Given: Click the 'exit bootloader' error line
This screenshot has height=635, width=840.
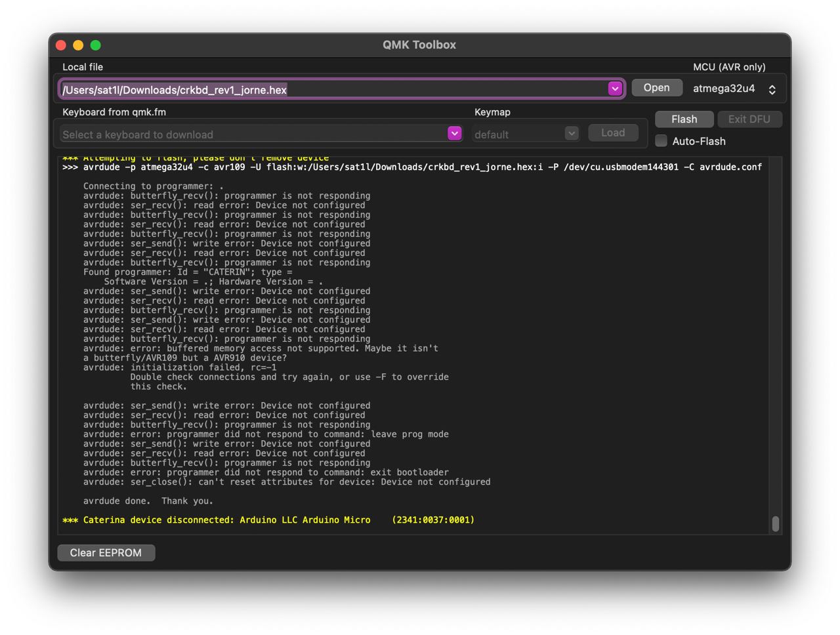Looking at the screenshot, I should (x=266, y=472).
